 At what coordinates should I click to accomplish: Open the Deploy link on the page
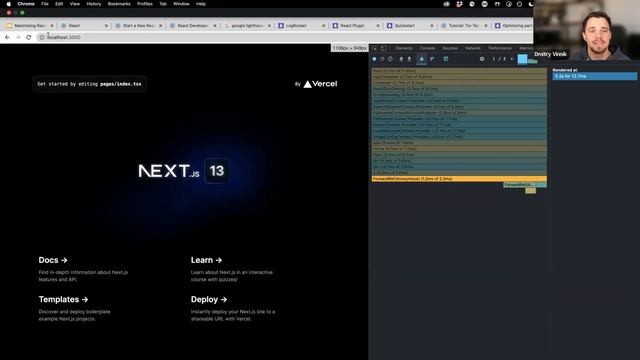(x=209, y=299)
